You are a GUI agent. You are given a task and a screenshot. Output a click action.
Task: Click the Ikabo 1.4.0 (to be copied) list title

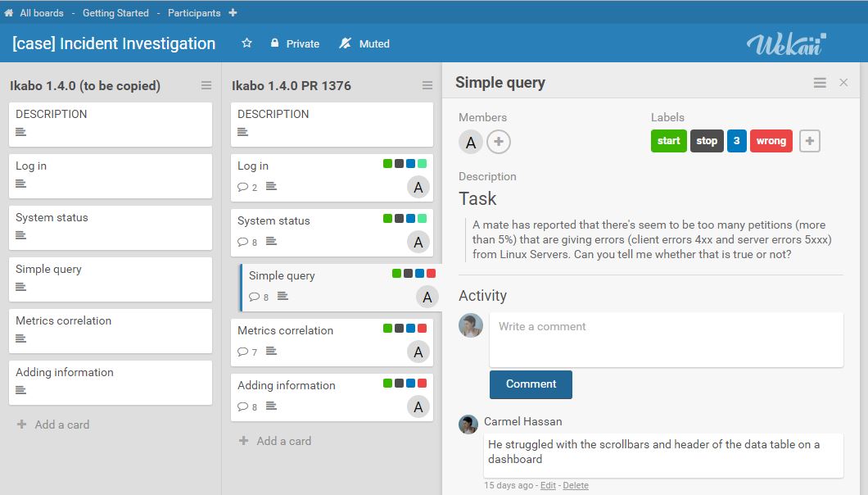[x=84, y=85]
